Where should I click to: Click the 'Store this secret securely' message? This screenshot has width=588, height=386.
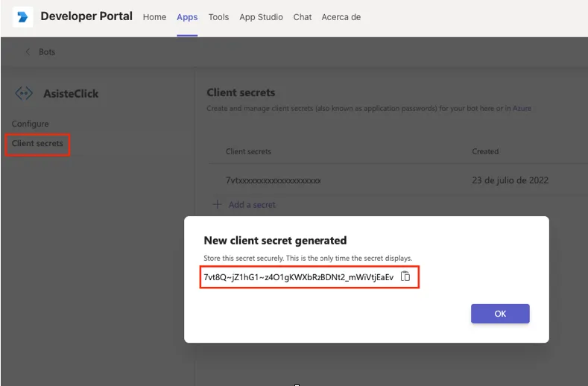[x=308, y=258]
